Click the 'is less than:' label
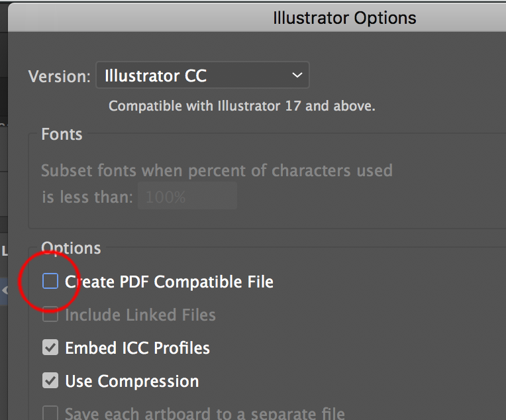Image resolution: width=506 pixels, height=420 pixels. (x=87, y=197)
